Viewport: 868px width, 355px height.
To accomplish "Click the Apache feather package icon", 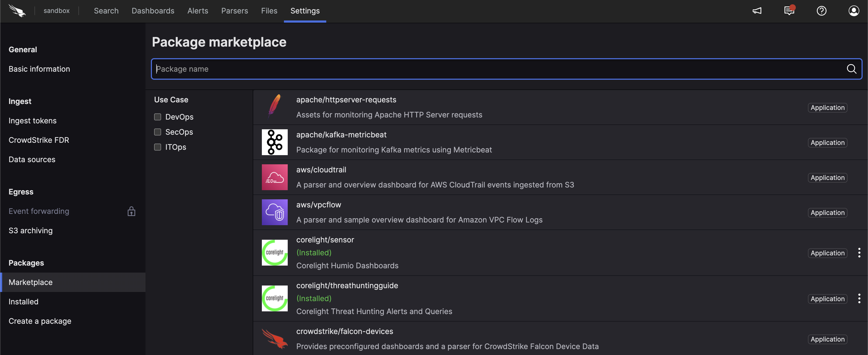I will pos(275,106).
